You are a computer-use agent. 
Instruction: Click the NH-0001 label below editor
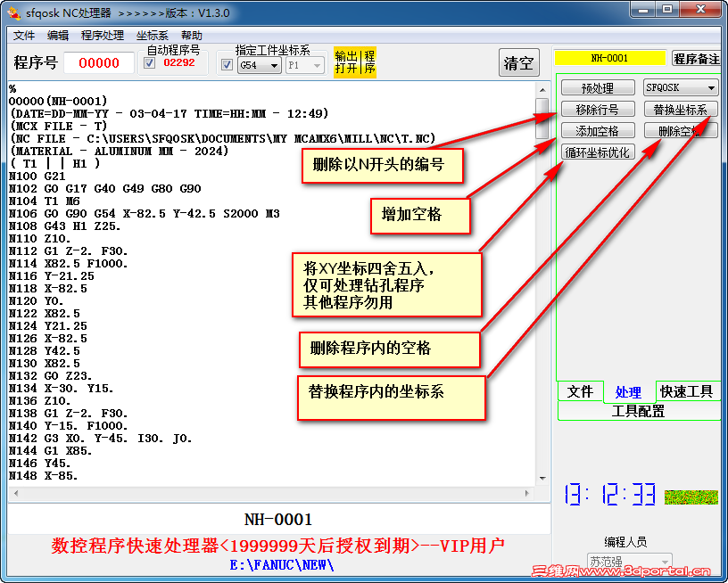(278, 520)
